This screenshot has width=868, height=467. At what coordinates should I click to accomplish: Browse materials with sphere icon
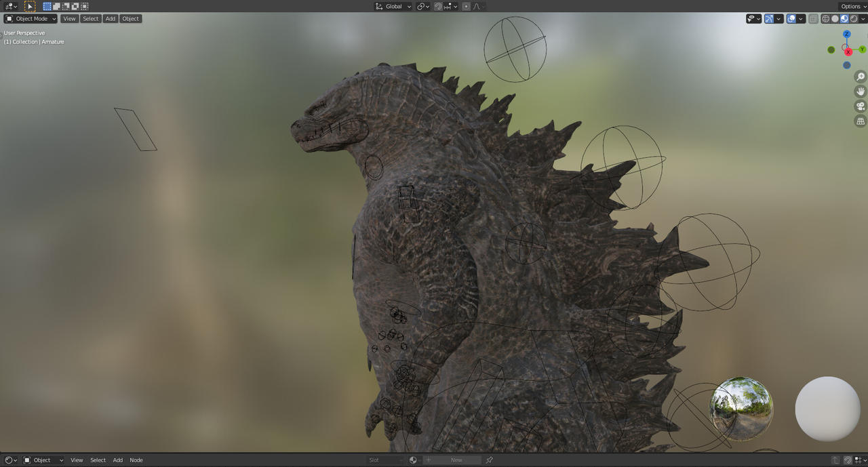pos(415,460)
